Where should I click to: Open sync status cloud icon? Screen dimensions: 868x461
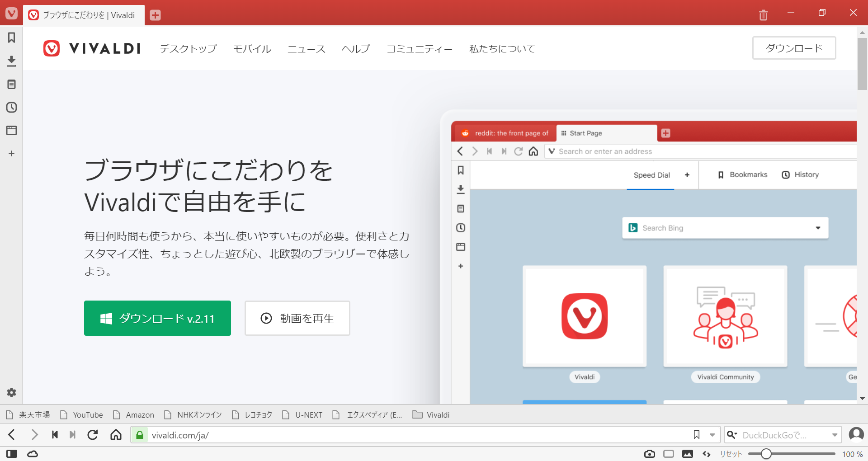[x=33, y=454]
